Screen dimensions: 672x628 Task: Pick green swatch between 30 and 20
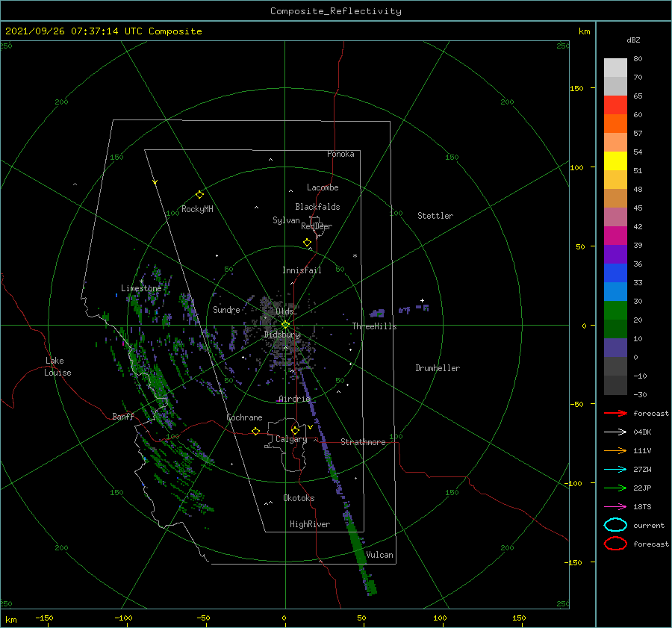[615, 311]
